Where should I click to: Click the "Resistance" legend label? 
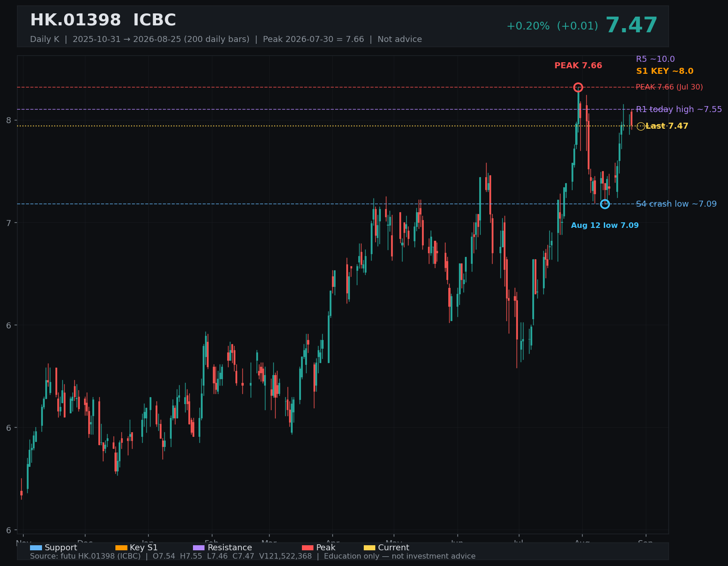[230, 548]
